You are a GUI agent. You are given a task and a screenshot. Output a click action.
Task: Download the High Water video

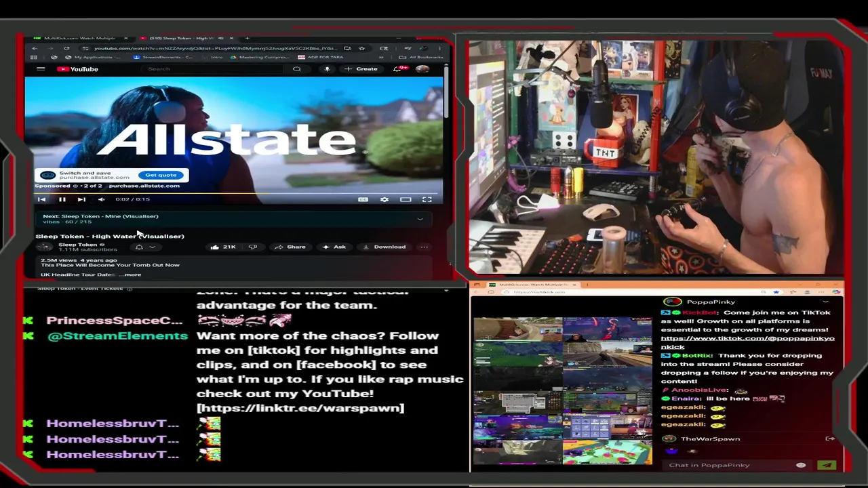[384, 247]
